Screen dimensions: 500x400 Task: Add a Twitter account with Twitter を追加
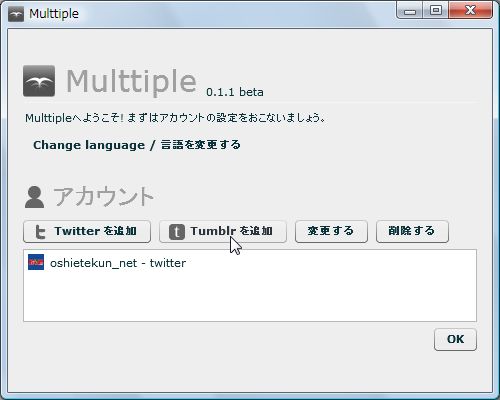[x=87, y=231]
